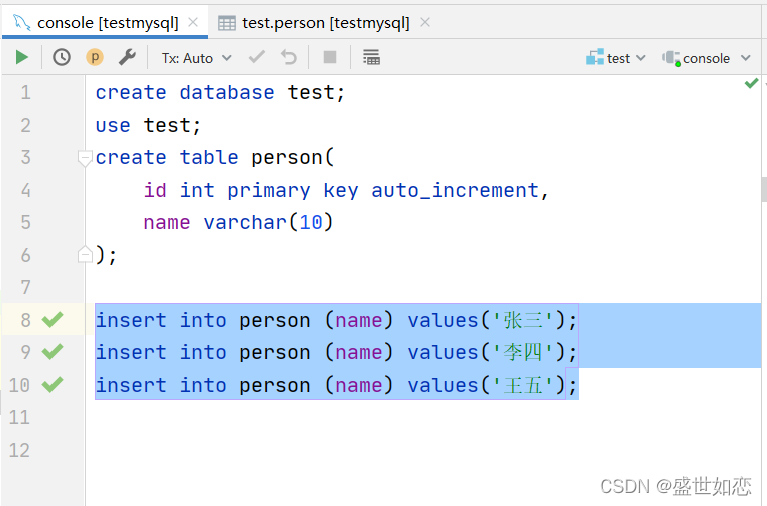Click green checkmark beside line 9
Viewport: 767px width, 506px height.
point(52,352)
